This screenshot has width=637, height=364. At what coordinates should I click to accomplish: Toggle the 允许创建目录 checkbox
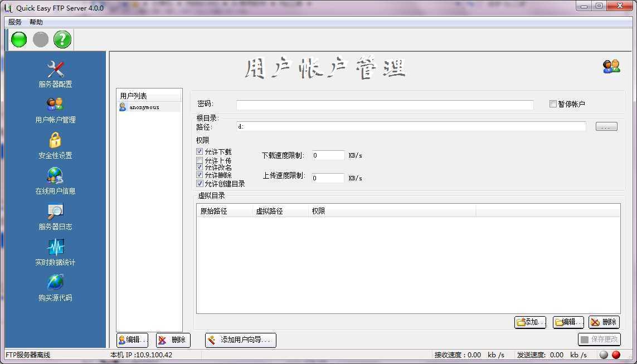coord(200,184)
